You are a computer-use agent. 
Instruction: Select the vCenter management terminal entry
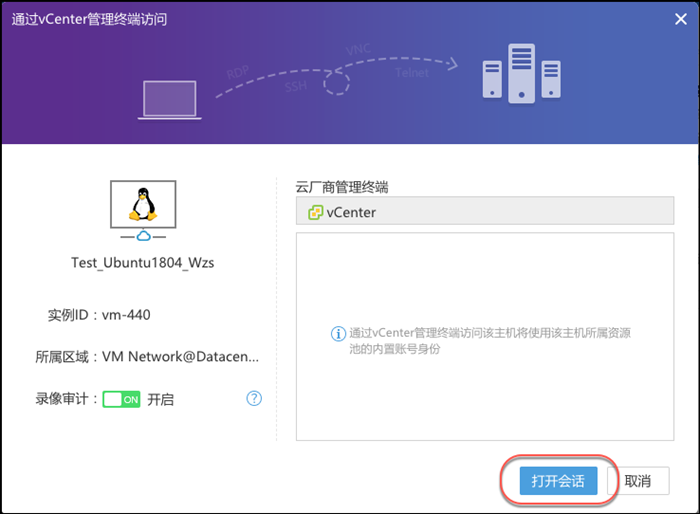(x=485, y=210)
